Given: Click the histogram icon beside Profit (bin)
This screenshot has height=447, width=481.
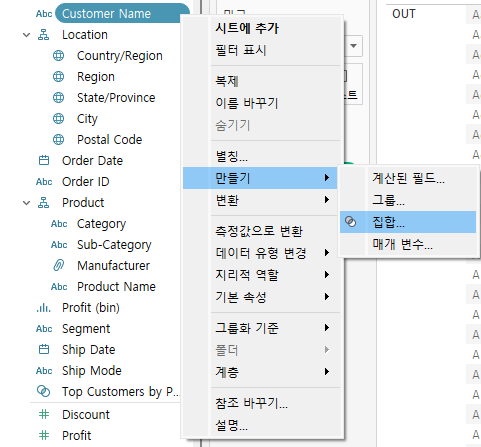Looking at the screenshot, I should (44, 308).
